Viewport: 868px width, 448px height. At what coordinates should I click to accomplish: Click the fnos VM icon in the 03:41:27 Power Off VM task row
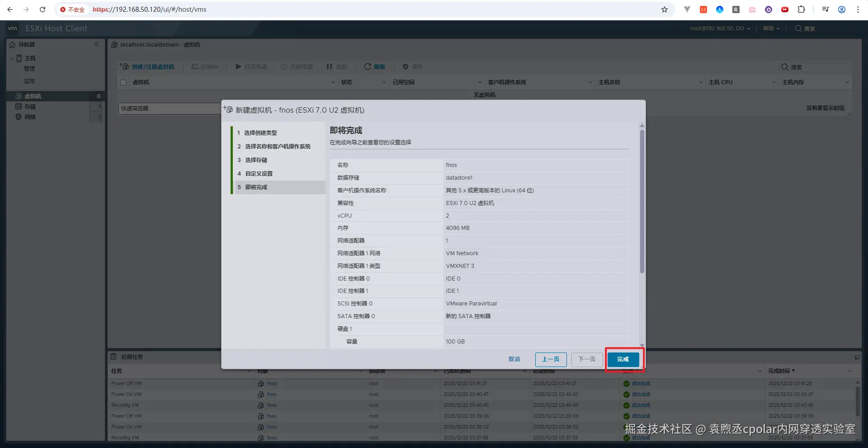[261, 384]
